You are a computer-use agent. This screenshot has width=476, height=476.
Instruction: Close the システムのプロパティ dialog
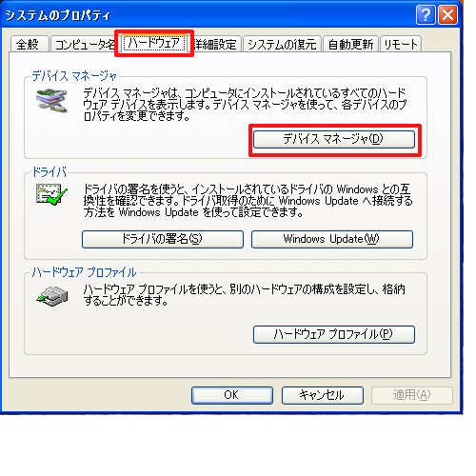click(x=447, y=14)
